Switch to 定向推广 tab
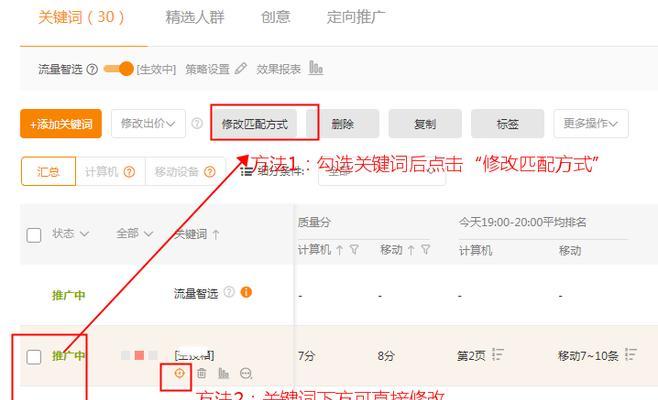This screenshot has height=400, width=658. [356, 17]
